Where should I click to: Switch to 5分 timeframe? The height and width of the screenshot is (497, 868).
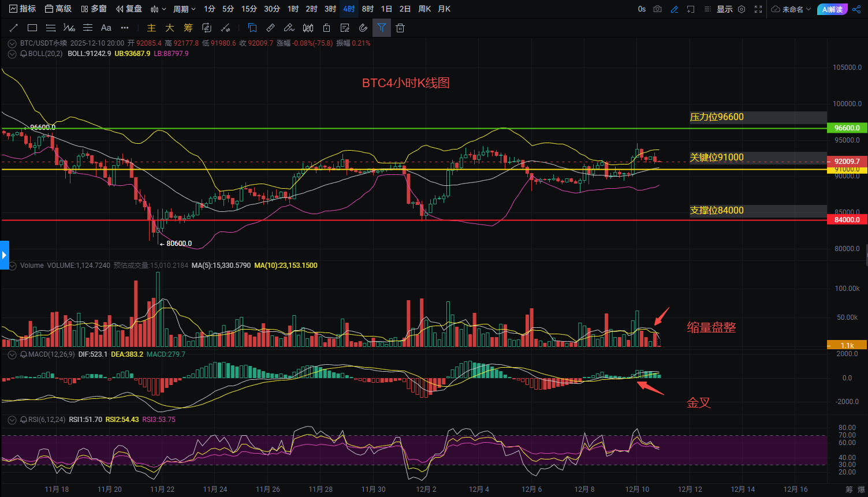pyautogui.click(x=228, y=9)
